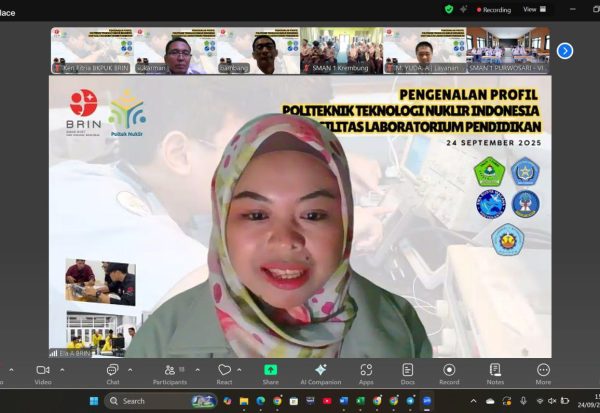
Task: Open the React emoji menu
Action: (x=224, y=373)
